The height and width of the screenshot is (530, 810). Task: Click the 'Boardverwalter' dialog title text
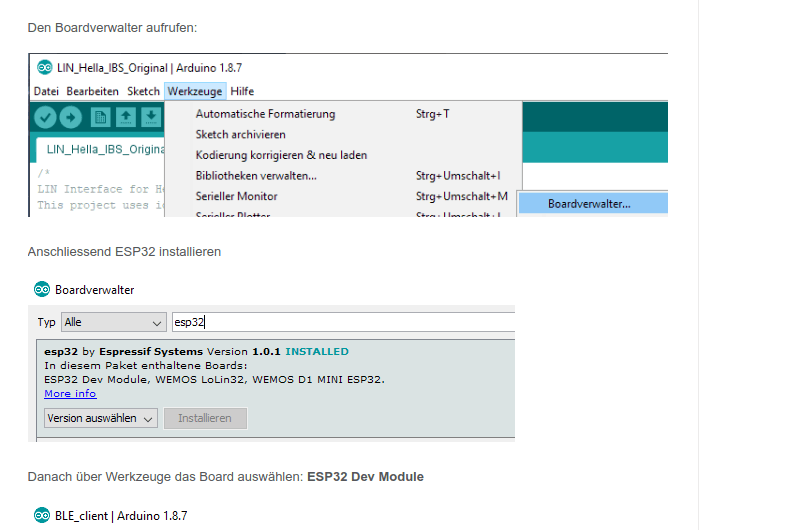pos(95,290)
